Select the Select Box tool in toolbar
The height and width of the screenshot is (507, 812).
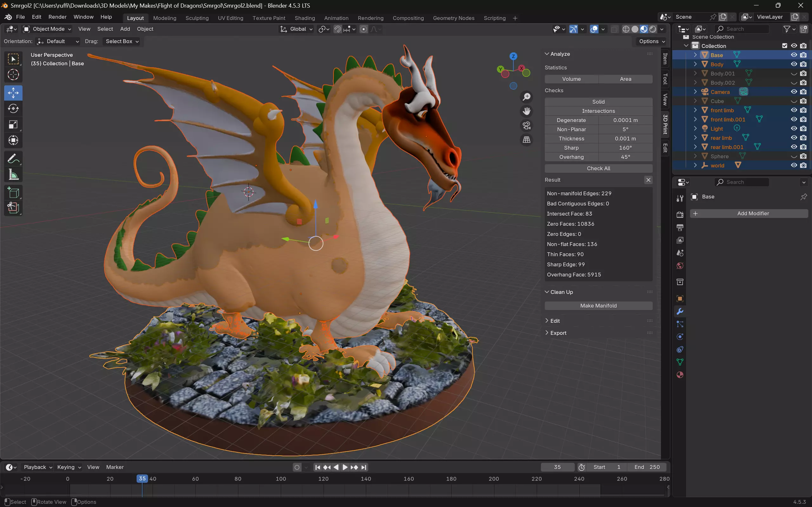[x=13, y=59]
